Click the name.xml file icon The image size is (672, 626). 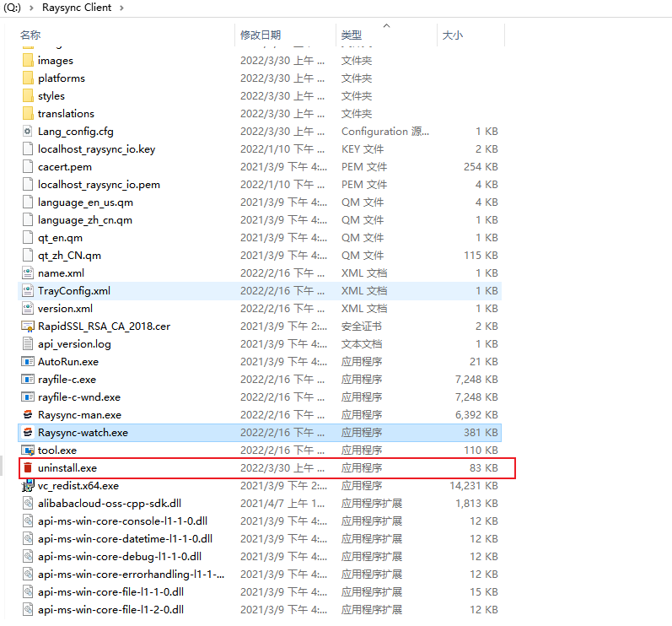pos(28,273)
